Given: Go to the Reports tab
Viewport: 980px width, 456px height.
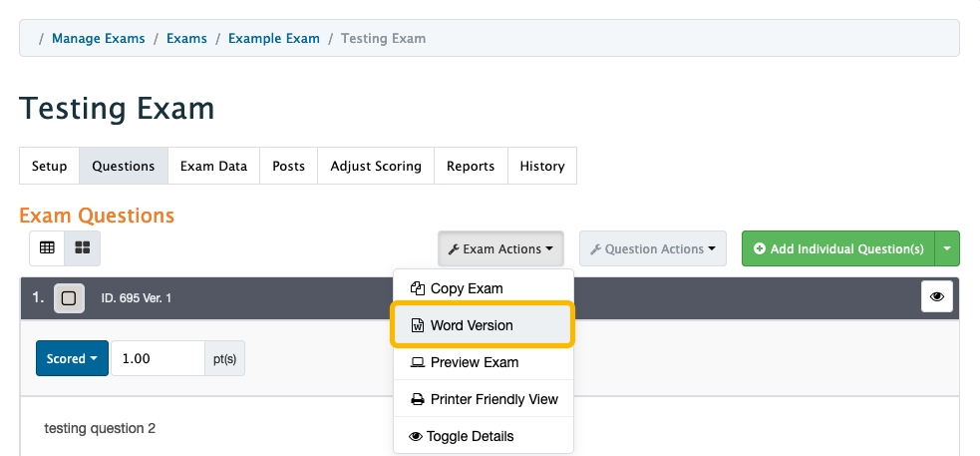Looking at the screenshot, I should pos(471,167).
